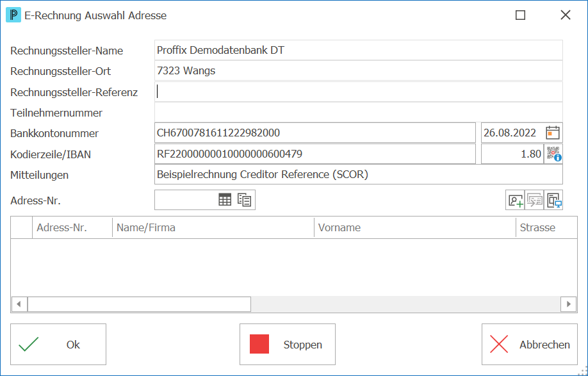The width and height of the screenshot is (588, 376).
Task: Click the greyed-out transfer icon above the table
Action: coord(534,200)
